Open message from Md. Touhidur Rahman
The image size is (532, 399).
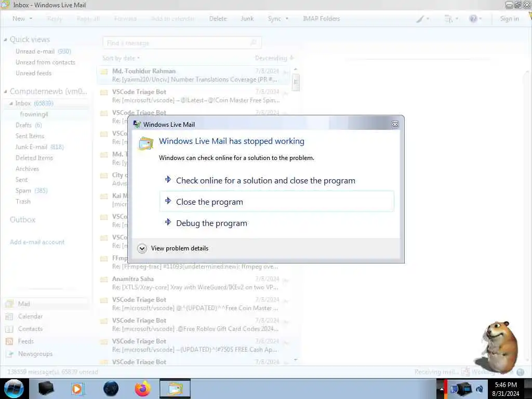coord(193,75)
